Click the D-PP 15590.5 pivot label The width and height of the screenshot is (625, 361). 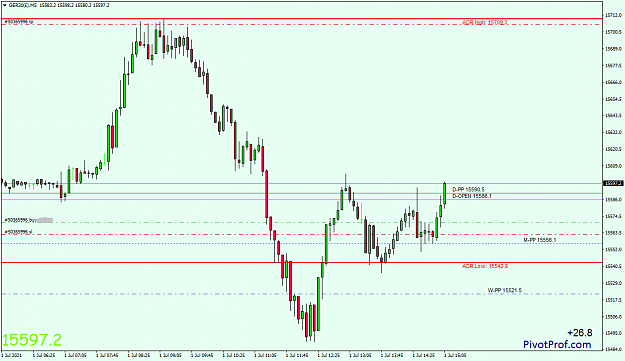[x=468, y=189]
